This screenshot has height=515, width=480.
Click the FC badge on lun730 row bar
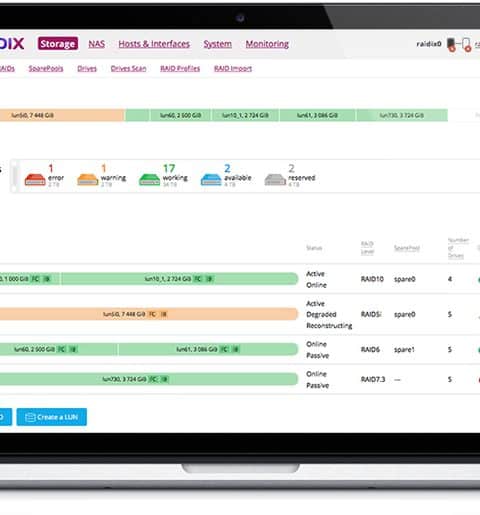[153, 379]
